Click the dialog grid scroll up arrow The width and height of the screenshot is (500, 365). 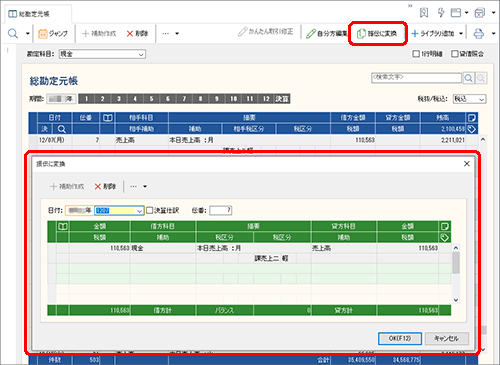456,248
